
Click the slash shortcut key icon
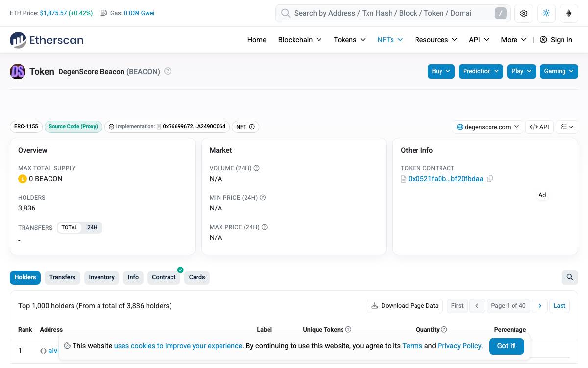point(500,13)
